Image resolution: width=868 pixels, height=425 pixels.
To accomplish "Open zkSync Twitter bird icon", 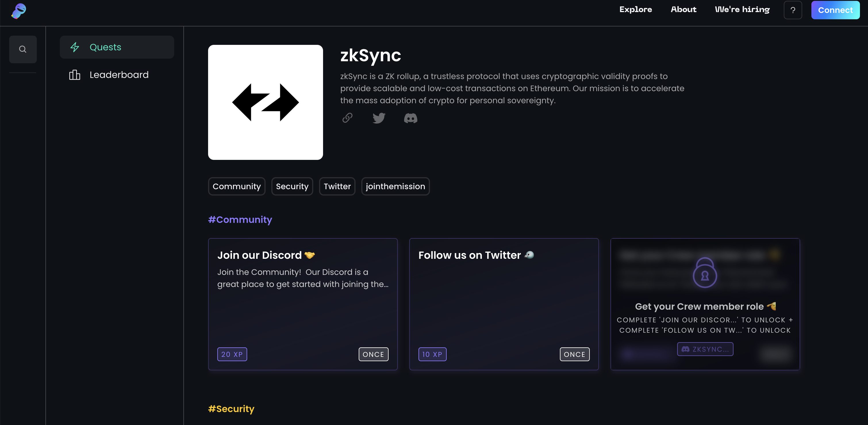I will [x=379, y=118].
